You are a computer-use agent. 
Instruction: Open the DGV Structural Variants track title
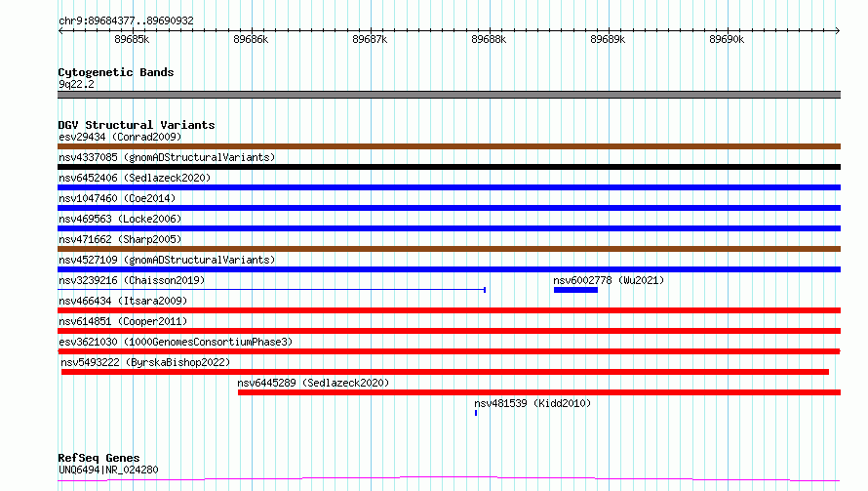click(137, 125)
